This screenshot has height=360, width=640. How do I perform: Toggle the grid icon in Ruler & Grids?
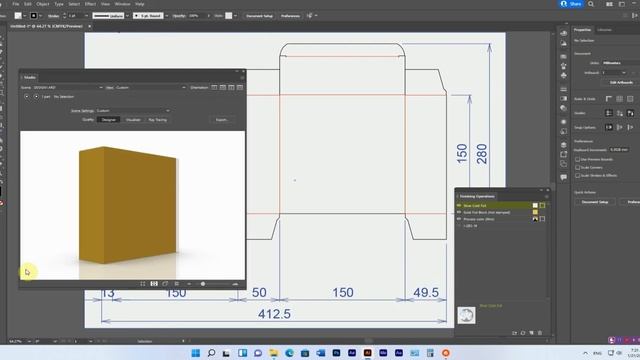click(619, 99)
